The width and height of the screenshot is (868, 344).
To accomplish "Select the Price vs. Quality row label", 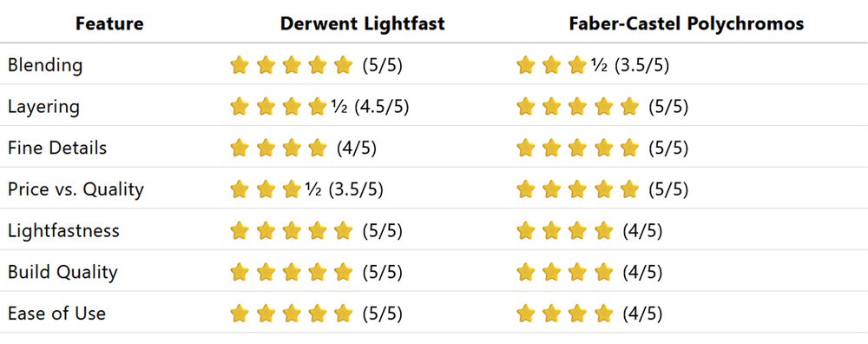I will pyautogui.click(x=76, y=189).
